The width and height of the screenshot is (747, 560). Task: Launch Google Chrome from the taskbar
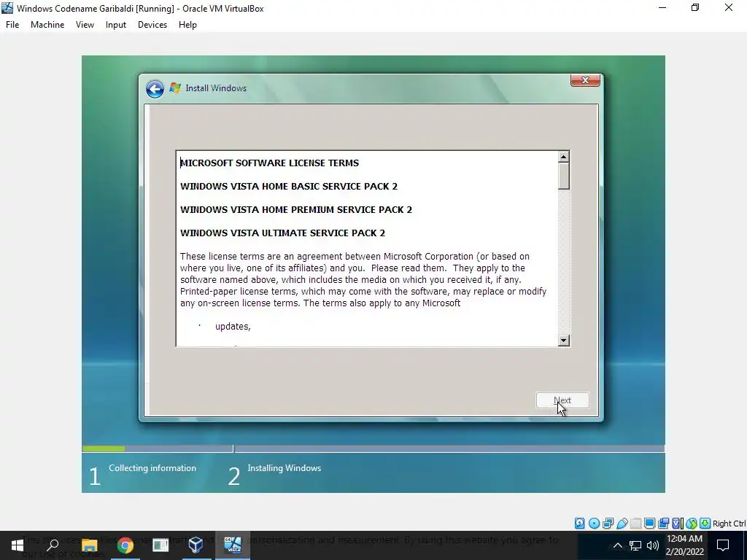point(125,545)
